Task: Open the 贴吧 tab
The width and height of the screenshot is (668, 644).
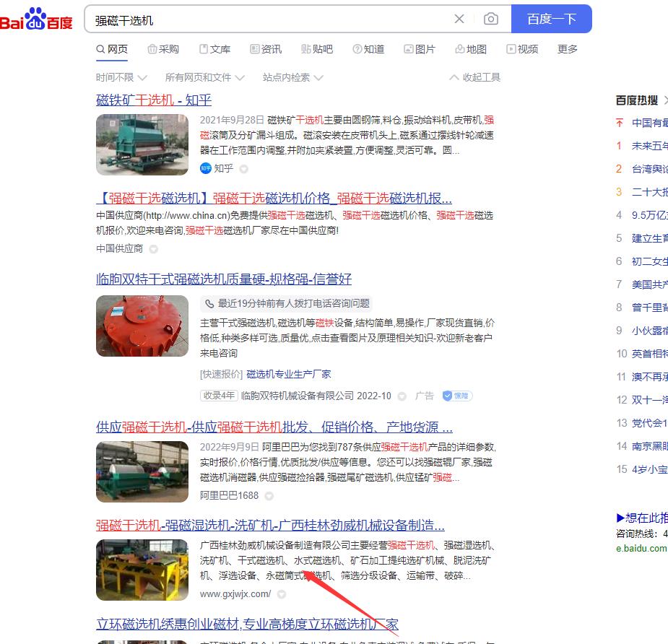Action: pyautogui.click(x=317, y=49)
